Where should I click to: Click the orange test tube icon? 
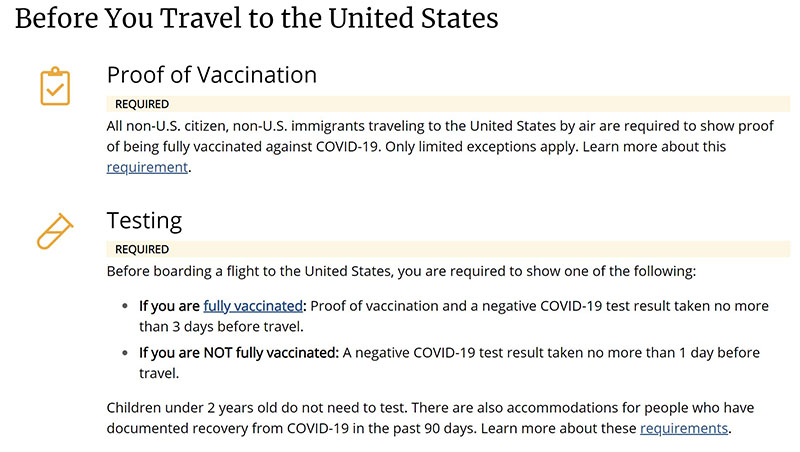tap(55, 231)
